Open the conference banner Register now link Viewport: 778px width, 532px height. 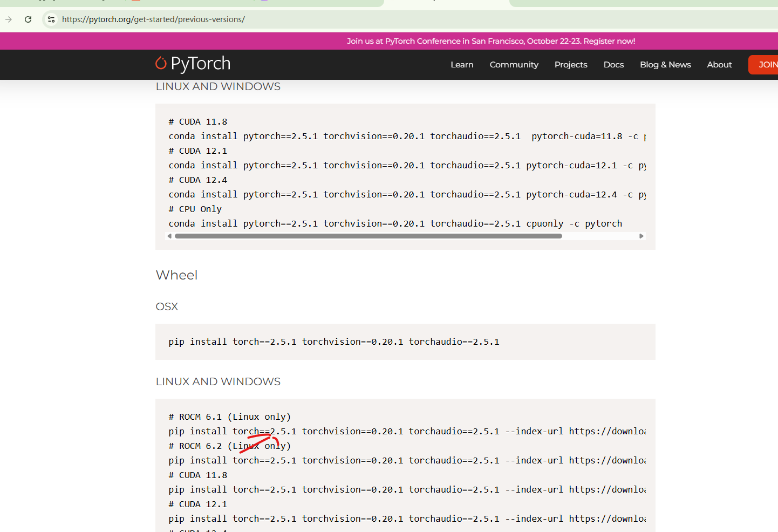[609, 41]
